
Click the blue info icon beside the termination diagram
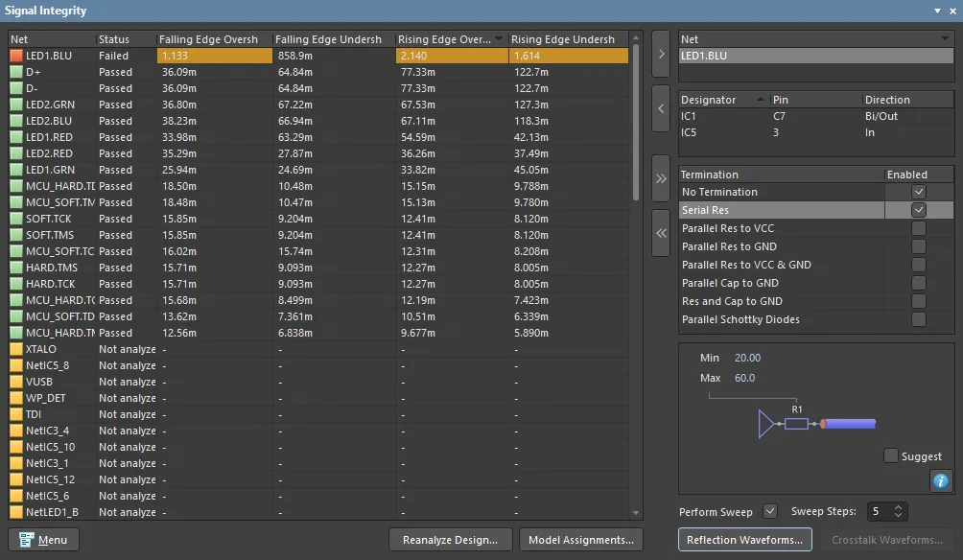[941, 480]
